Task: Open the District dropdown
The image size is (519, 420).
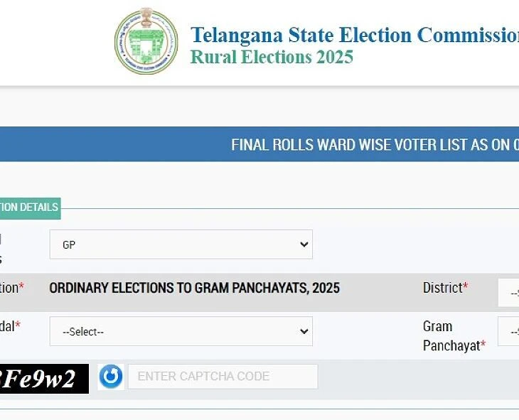Action: pos(509,292)
